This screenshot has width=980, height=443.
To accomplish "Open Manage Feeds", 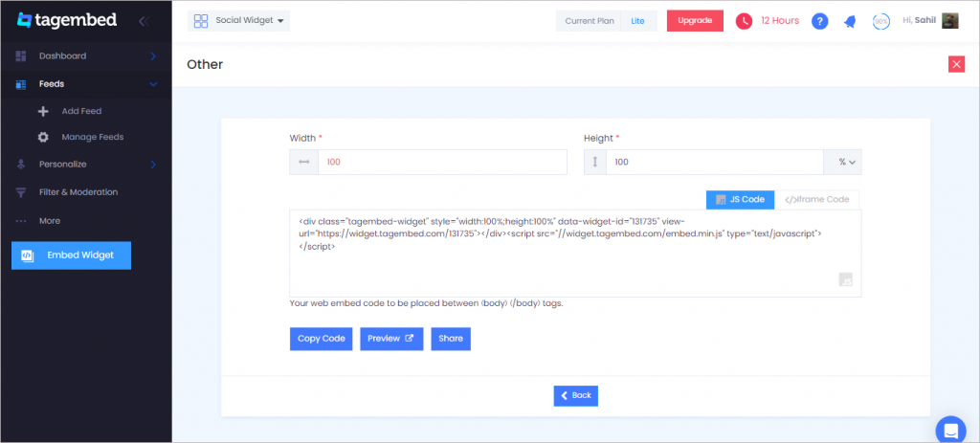I will click(93, 137).
